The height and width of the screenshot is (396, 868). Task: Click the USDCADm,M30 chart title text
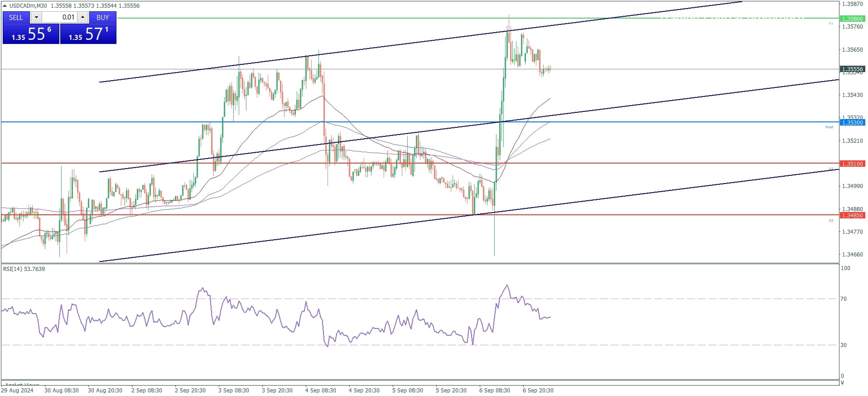click(28, 6)
